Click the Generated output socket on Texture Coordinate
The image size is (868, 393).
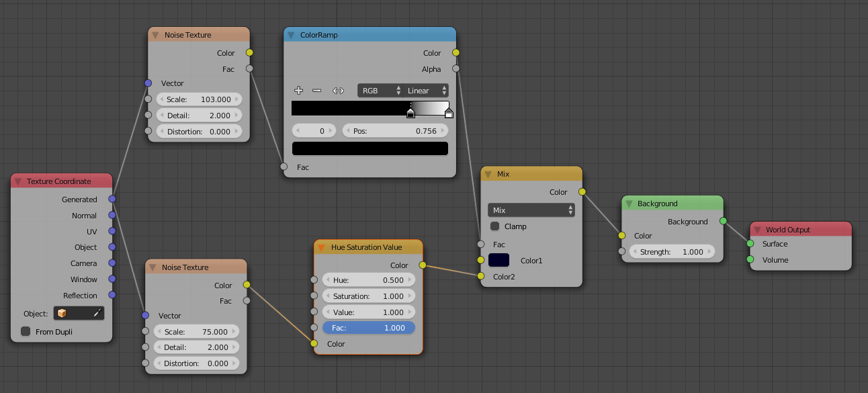pos(112,199)
